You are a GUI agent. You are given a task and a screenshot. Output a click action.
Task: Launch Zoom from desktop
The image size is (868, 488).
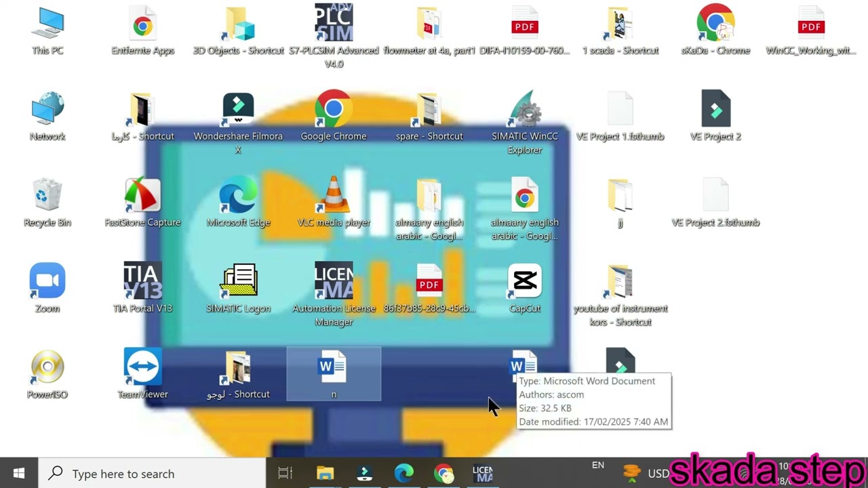point(47,289)
